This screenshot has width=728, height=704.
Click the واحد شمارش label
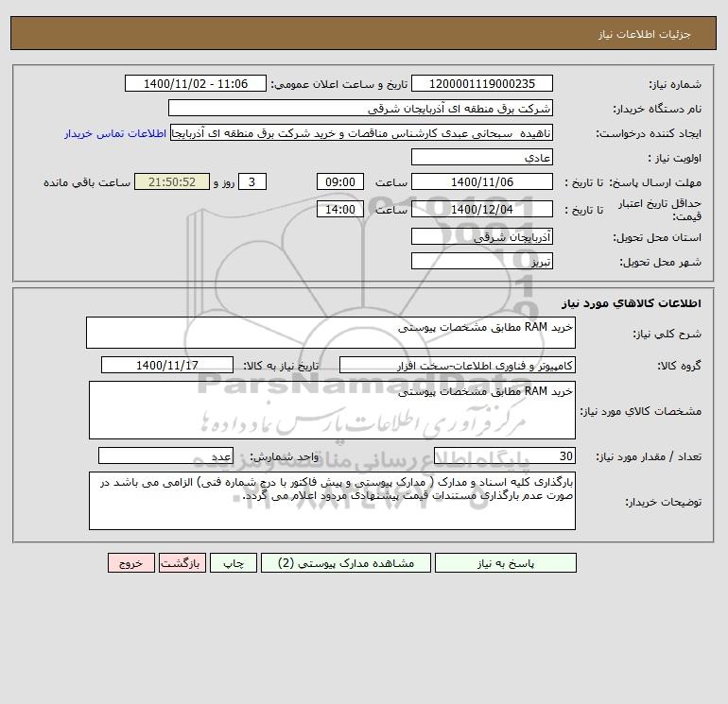tap(285, 456)
